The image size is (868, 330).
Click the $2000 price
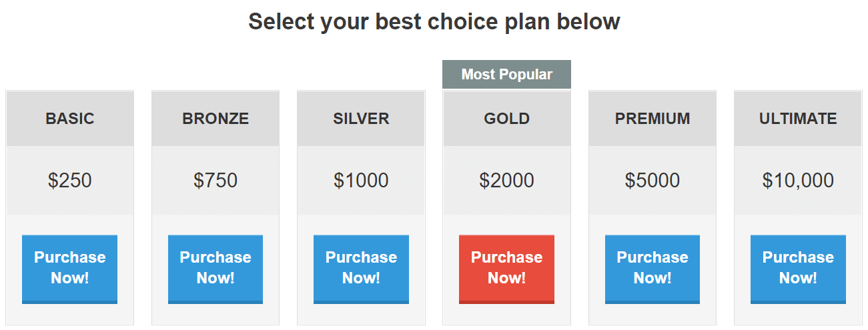pos(507,181)
